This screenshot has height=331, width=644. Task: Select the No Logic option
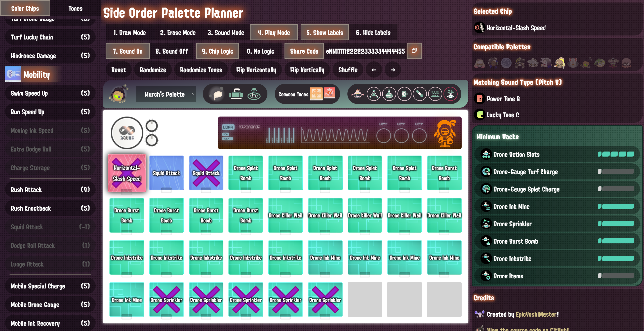click(261, 51)
